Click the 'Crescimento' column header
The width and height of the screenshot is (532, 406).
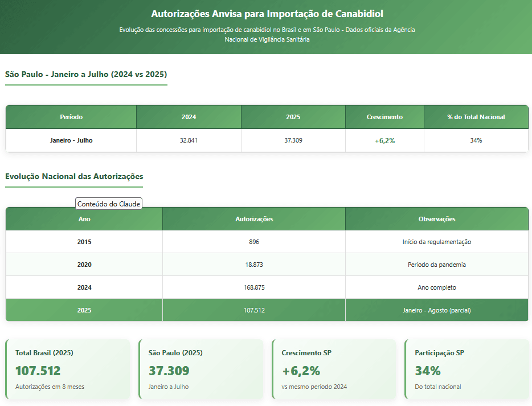pyautogui.click(x=384, y=117)
